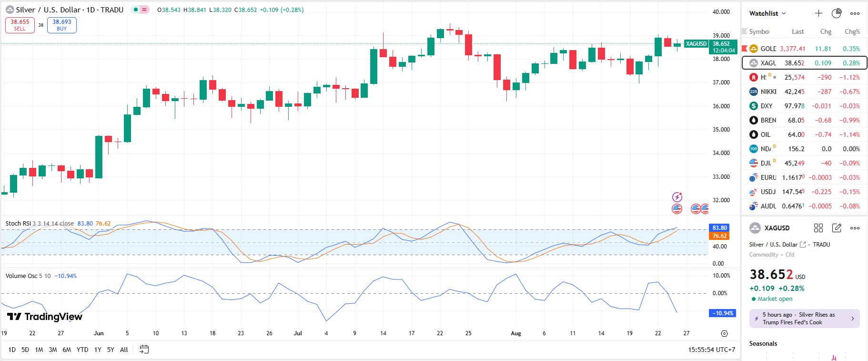Select the NIKKEI row in the watchlist
The width and height of the screenshot is (868, 361).
(x=804, y=92)
